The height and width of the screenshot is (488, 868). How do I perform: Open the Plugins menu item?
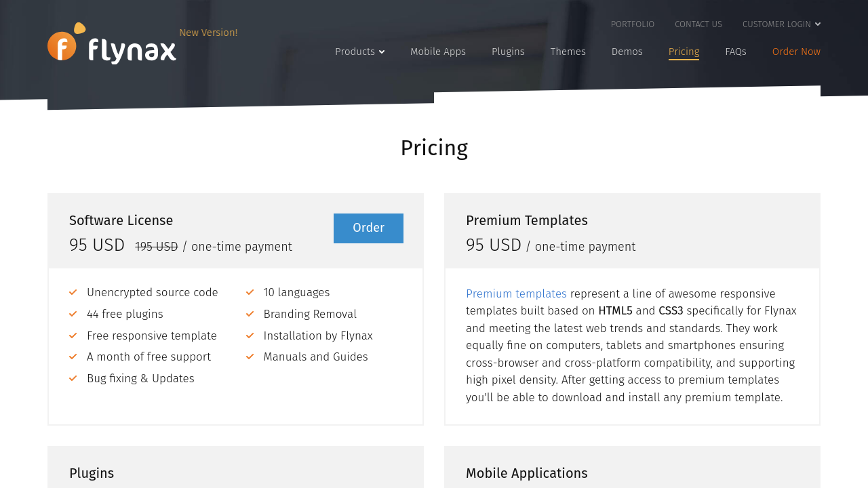tap(508, 52)
